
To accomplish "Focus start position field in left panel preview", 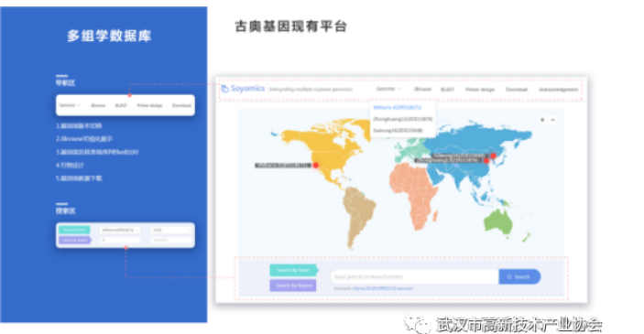I will [120, 240].
